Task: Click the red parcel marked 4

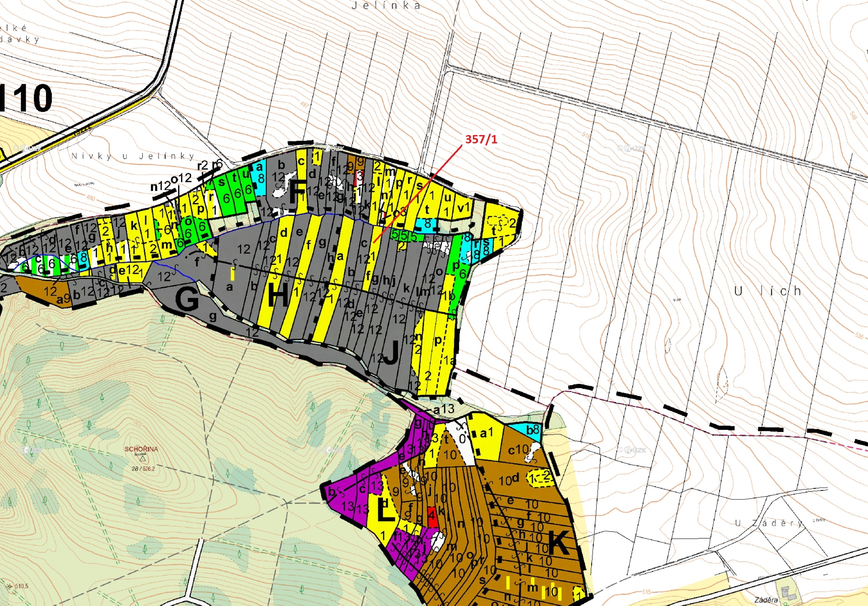Action: [432, 517]
